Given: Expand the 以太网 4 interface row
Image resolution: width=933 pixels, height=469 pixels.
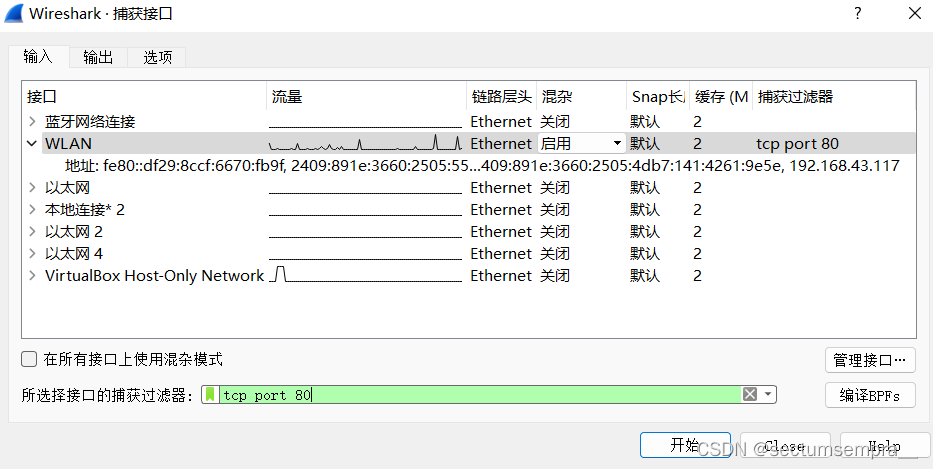Looking at the screenshot, I should pos(32,254).
